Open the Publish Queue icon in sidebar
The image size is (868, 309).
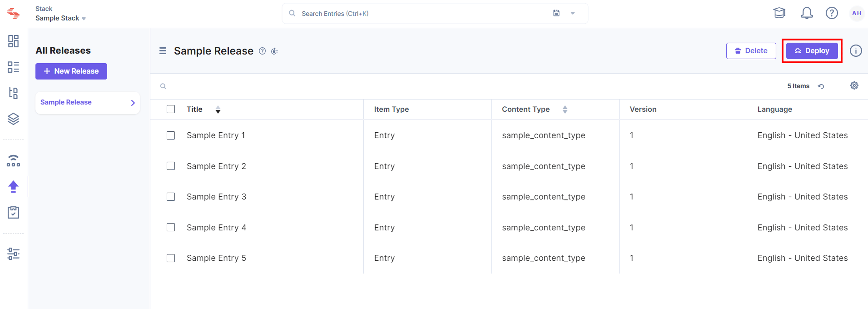click(x=14, y=161)
